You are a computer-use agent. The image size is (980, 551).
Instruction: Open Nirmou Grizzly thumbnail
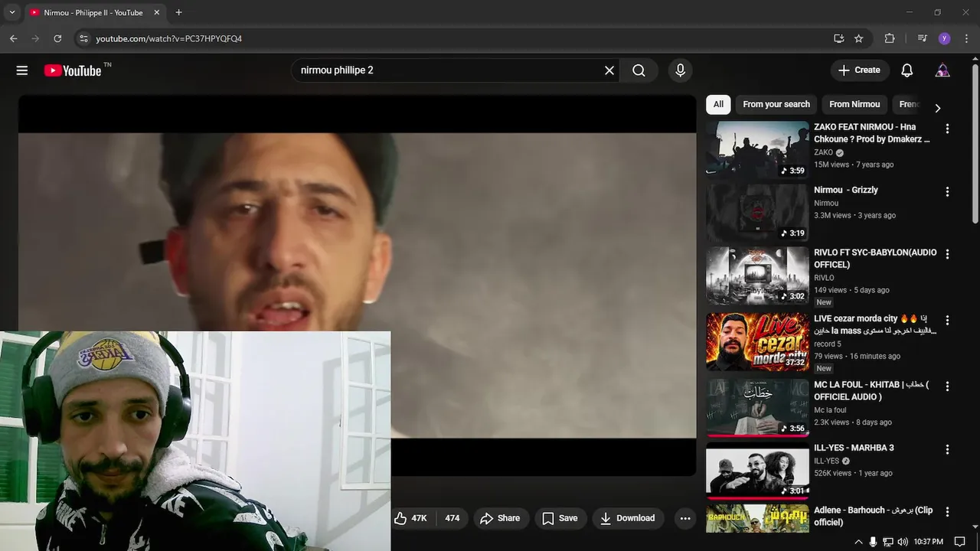[757, 212]
